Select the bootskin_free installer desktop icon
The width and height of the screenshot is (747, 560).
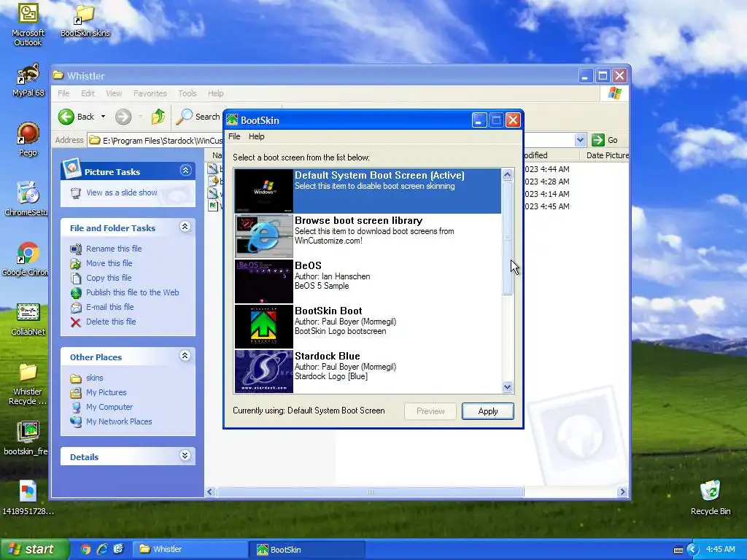(x=26, y=438)
